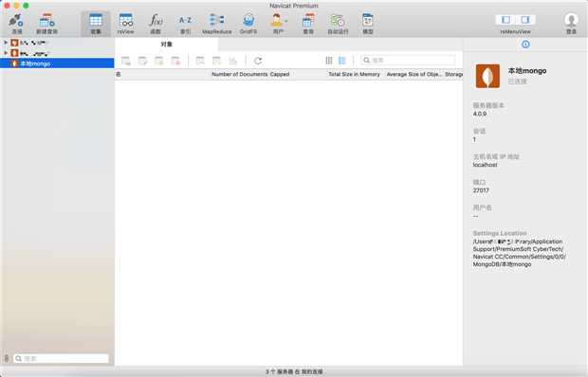Click the server version value 4.0.9
Viewport: 588px width, 377px height.
tap(480, 114)
